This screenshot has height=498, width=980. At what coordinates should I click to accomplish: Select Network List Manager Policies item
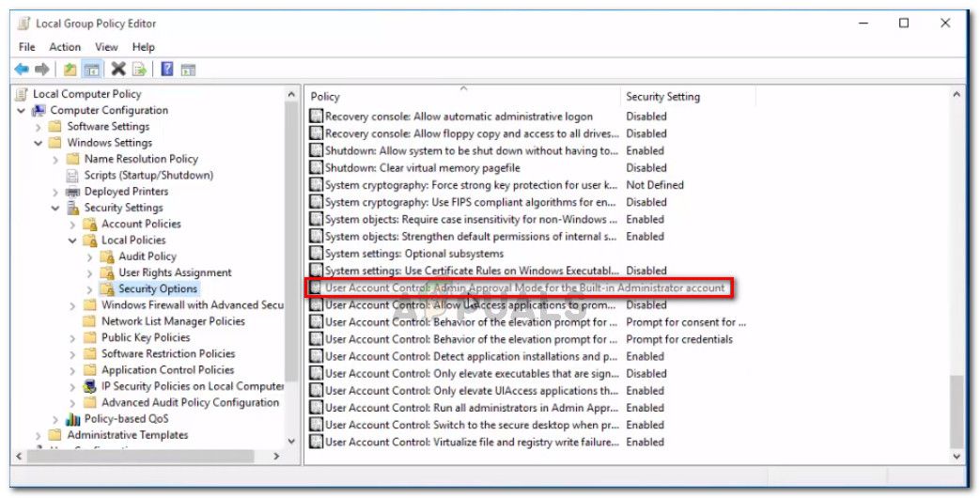(x=173, y=321)
